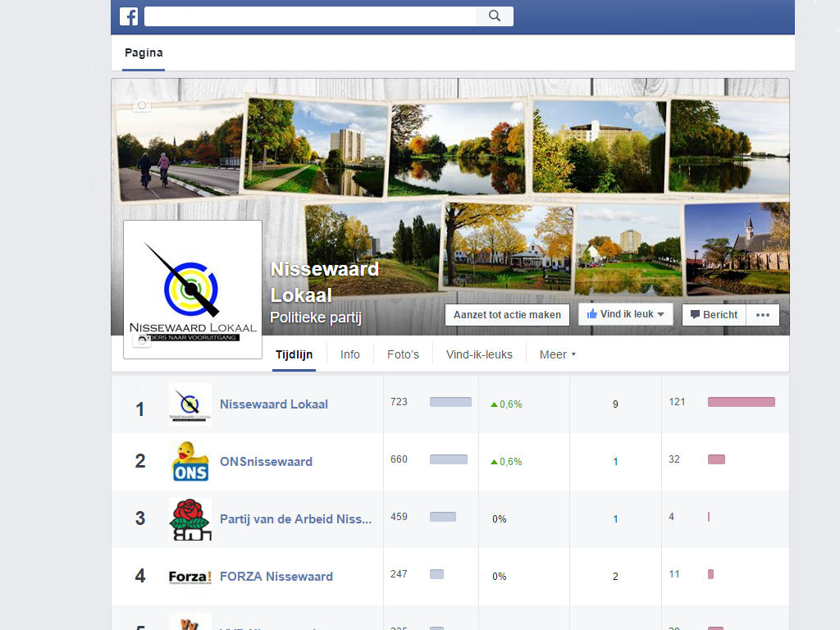Open the ONSnissewaard page link
This screenshot has width=840, height=630.
(266, 462)
